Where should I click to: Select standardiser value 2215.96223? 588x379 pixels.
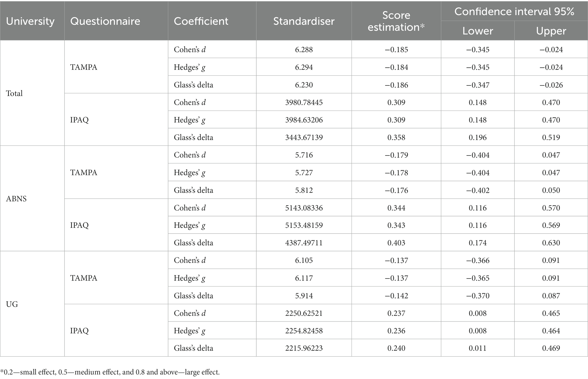(x=304, y=348)
